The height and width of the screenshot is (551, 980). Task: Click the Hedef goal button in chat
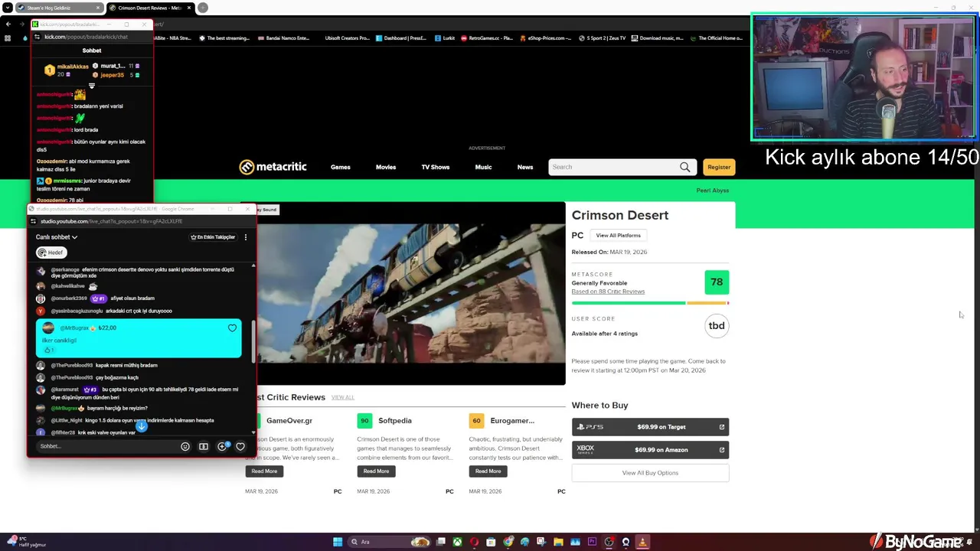[x=51, y=253]
